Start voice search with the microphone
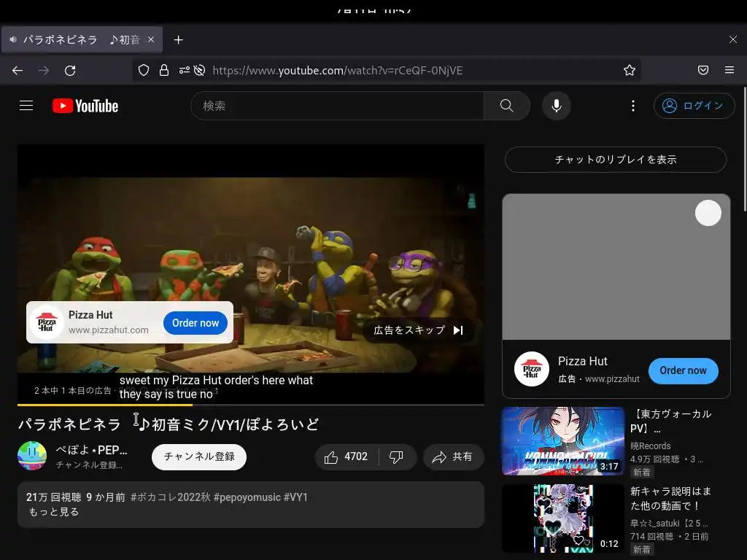 557,106
